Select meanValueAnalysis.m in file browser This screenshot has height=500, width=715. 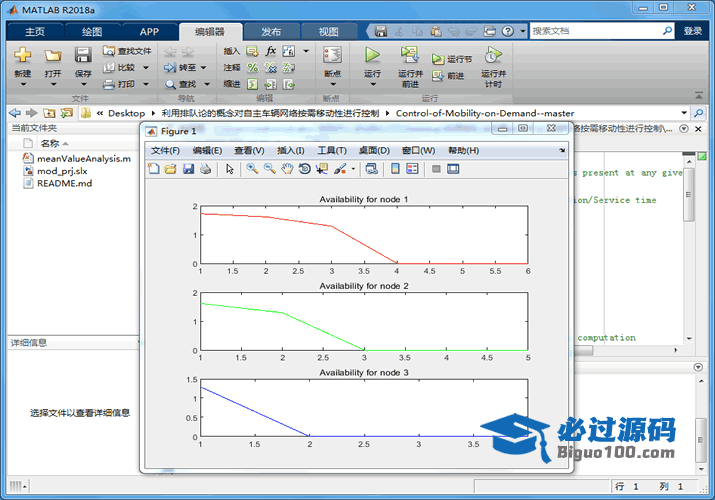click(83, 158)
